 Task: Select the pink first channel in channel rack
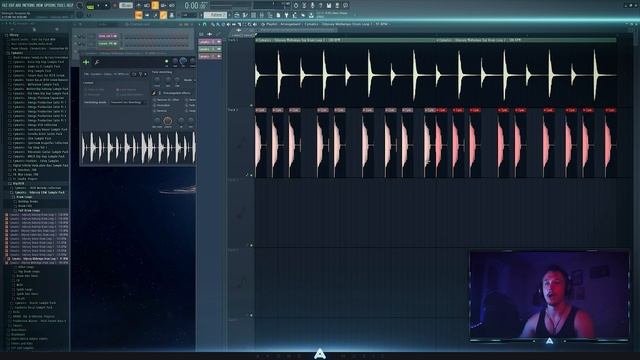point(108,36)
